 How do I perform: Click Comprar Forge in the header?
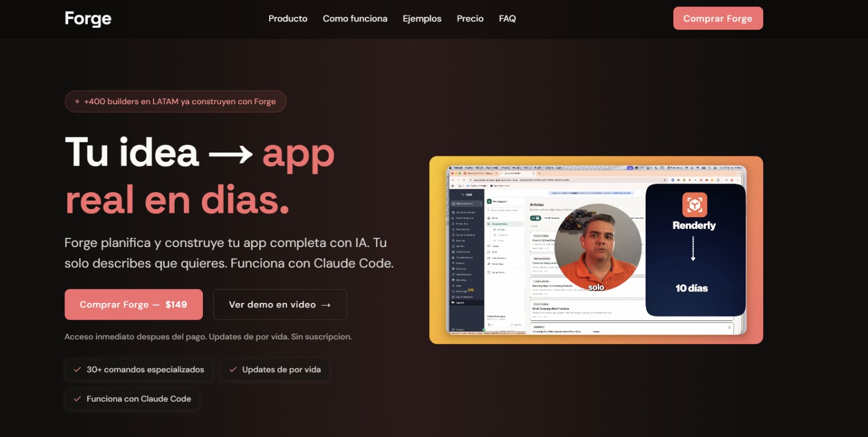[x=718, y=18]
